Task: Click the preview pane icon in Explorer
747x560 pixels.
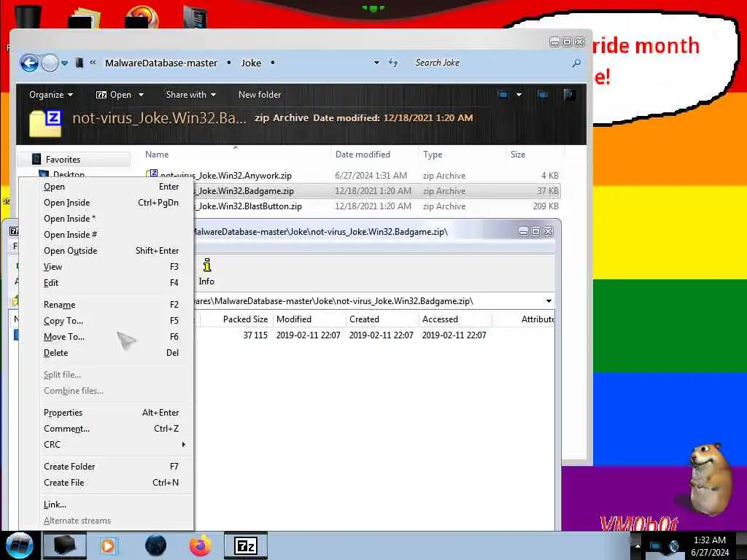Action: click(543, 95)
